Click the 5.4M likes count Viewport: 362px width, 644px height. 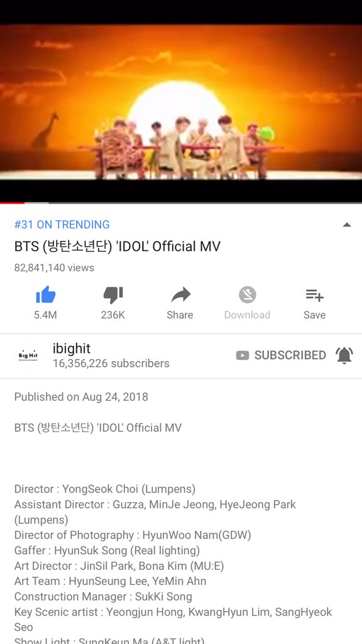pyautogui.click(x=45, y=315)
